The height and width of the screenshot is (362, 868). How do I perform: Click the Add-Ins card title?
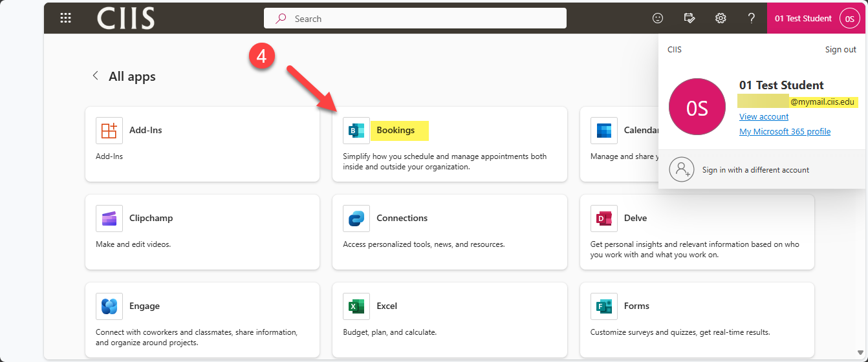pyautogui.click(x=146, y=130)
